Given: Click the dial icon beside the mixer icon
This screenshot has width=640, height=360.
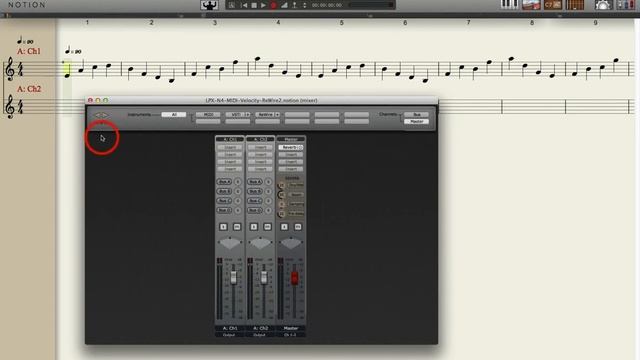Looking at the screenshot, I should coord(603,5).
